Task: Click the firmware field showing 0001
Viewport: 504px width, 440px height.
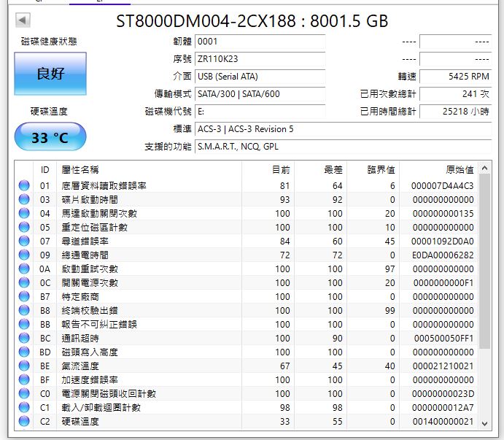Action: pyautogui.click(x=260, y=42)
